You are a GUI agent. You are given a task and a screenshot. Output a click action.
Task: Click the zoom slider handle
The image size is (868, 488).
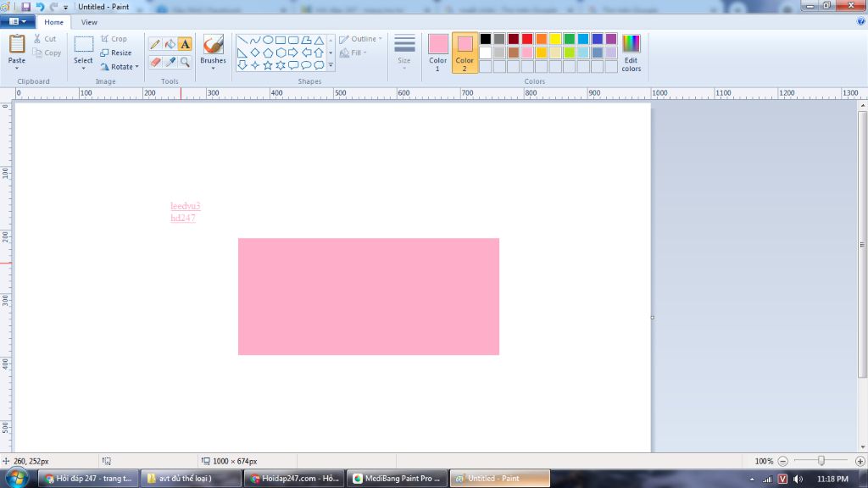pyautogui.click(x=821, y=460)
